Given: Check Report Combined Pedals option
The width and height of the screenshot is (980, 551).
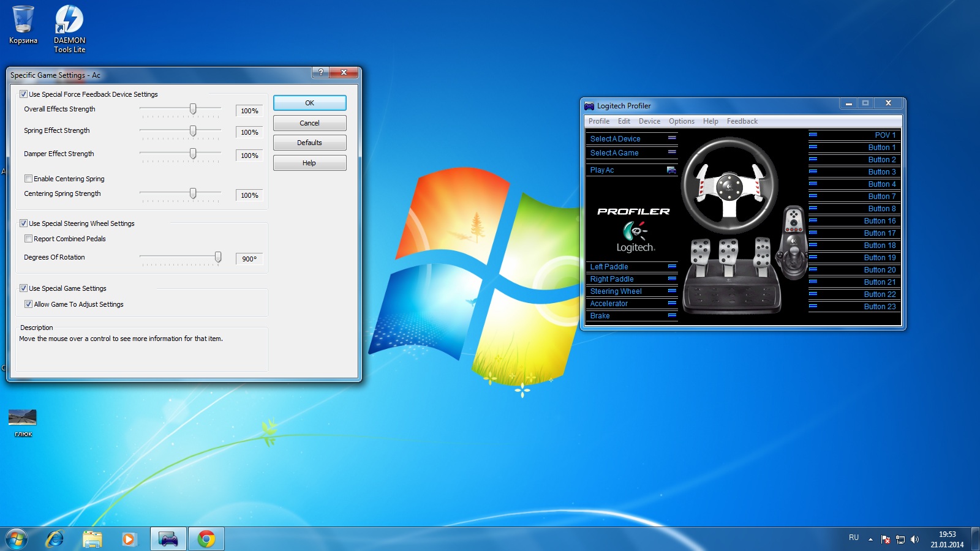Looking at the screenshot, I should (x=28, y=239).
